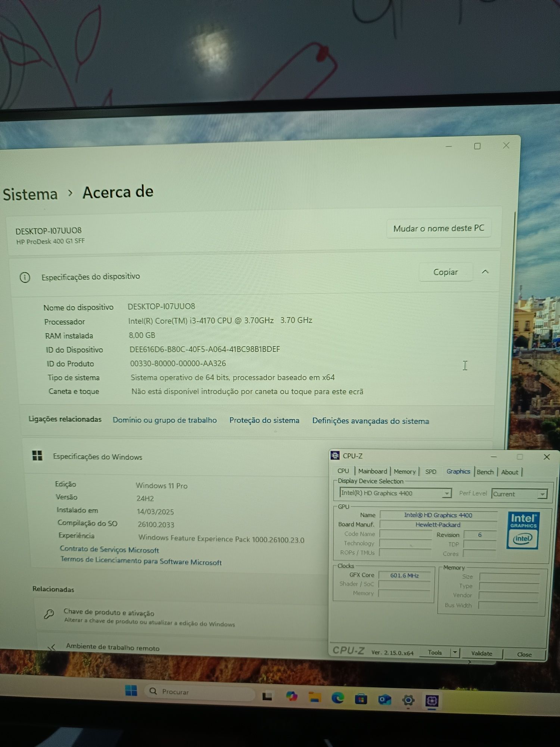This screenshot has width=560, height=747.
Task: Select the Graphics tab in CPU-Z
Action: pyautogui.click(x=458, y=471)
